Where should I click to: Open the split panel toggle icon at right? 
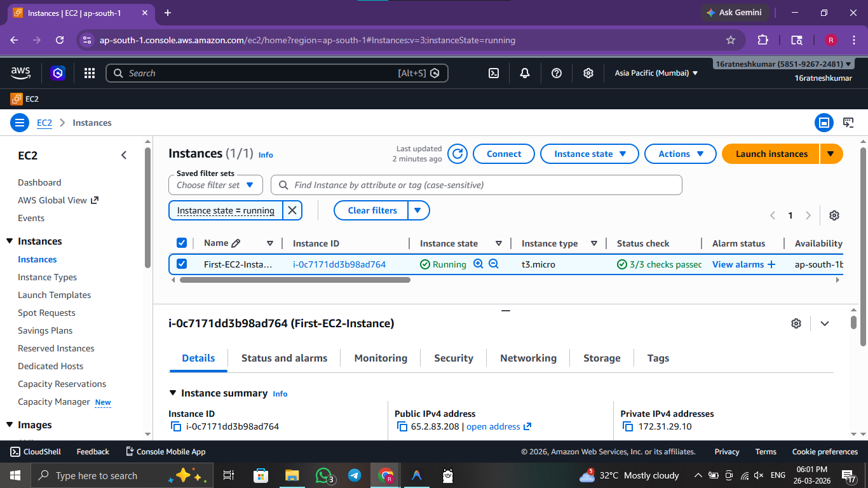824,123
